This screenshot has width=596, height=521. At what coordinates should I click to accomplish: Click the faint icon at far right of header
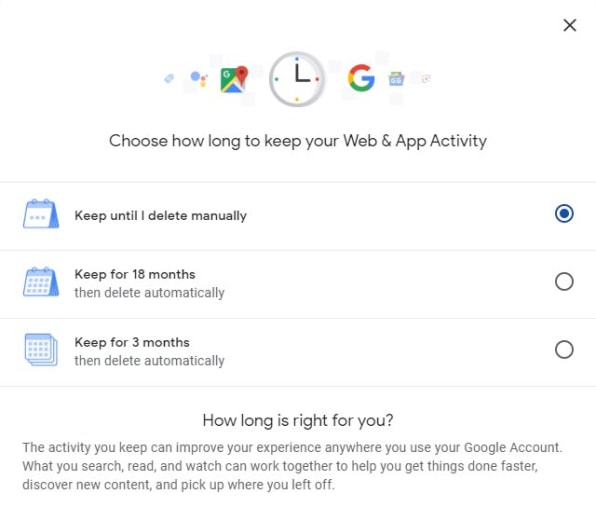pos(426,79)
